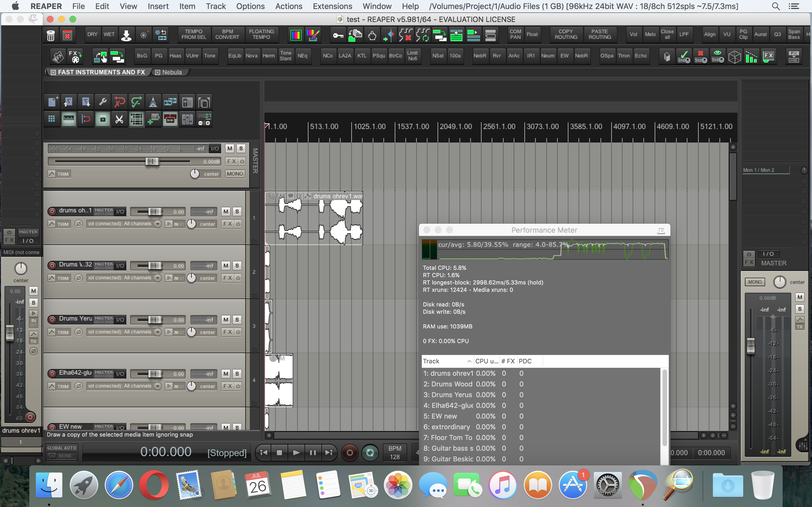
Task: Solo the Drums Yeru track
Action: (x=237, y=320)
